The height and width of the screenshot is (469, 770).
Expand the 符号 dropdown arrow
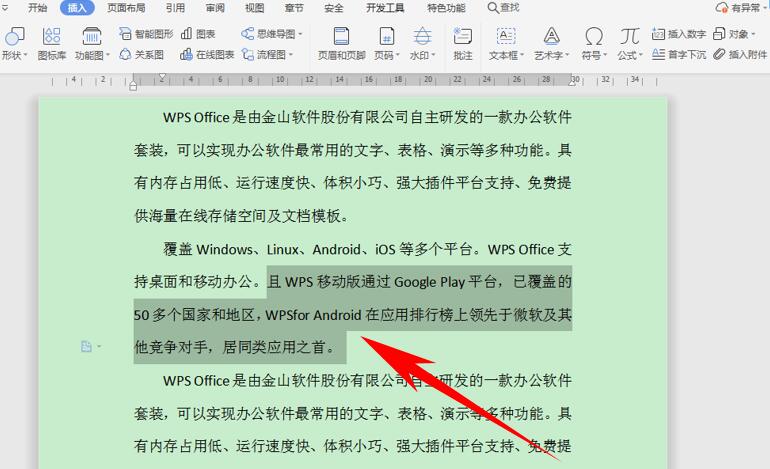(605, 55)
